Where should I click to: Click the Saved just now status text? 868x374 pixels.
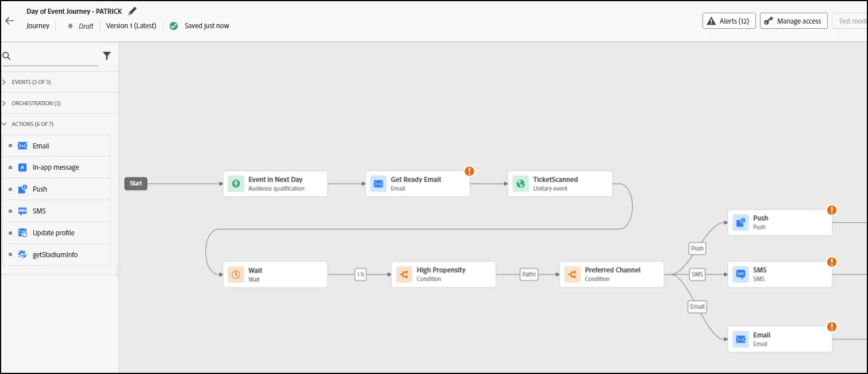coord(207,26)
